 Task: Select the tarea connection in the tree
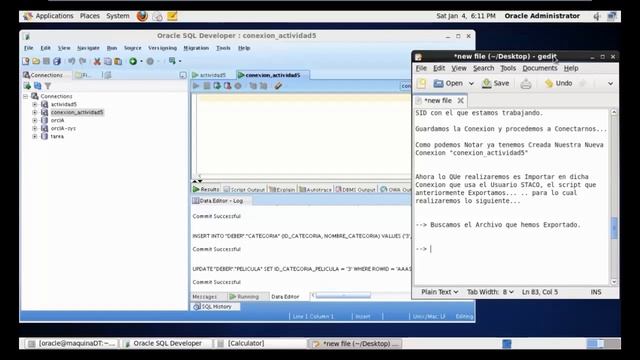tap(57, 136)
